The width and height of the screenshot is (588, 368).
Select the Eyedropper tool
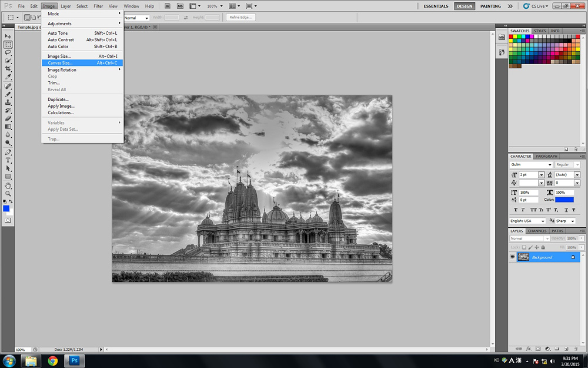8,77
